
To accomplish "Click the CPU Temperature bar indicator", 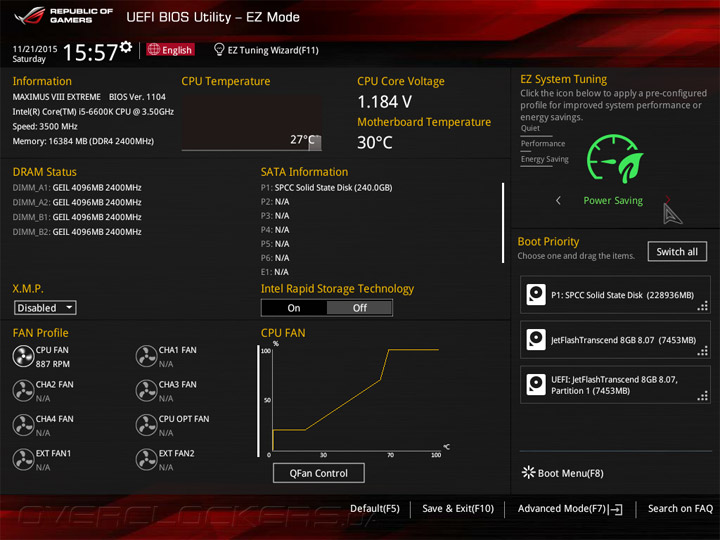I will (315, 143).
